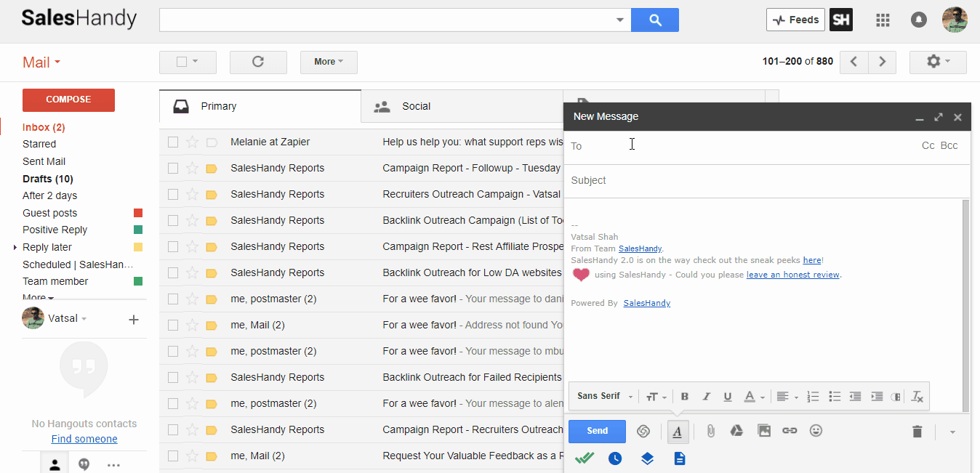Insert link icon in compose window
The image size is (980, 473).
pos(790,431)
